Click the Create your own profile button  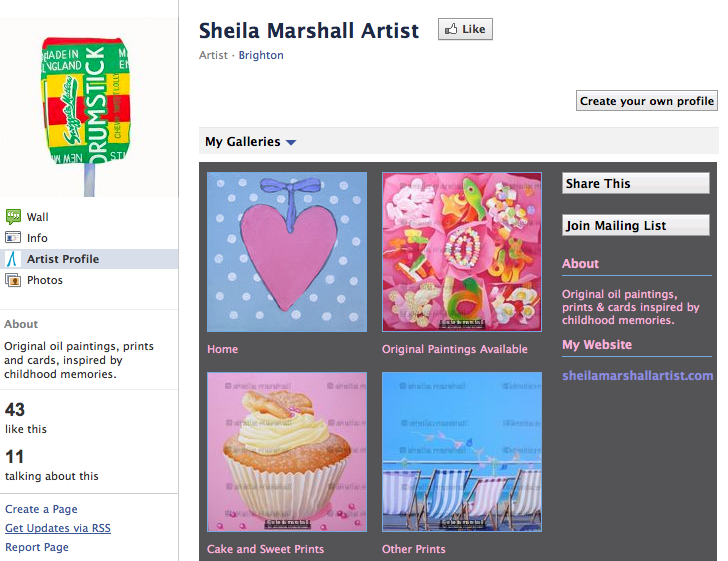click(x=647, y=101)
